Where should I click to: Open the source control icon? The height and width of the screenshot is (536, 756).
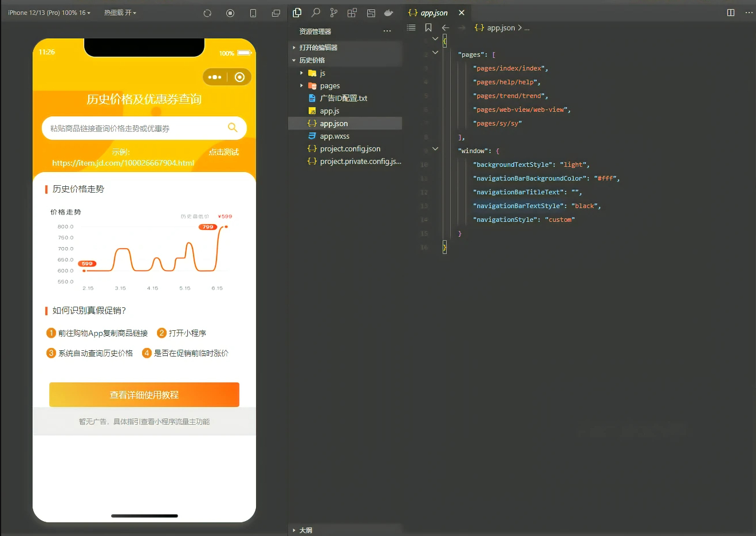coord(334,13)
